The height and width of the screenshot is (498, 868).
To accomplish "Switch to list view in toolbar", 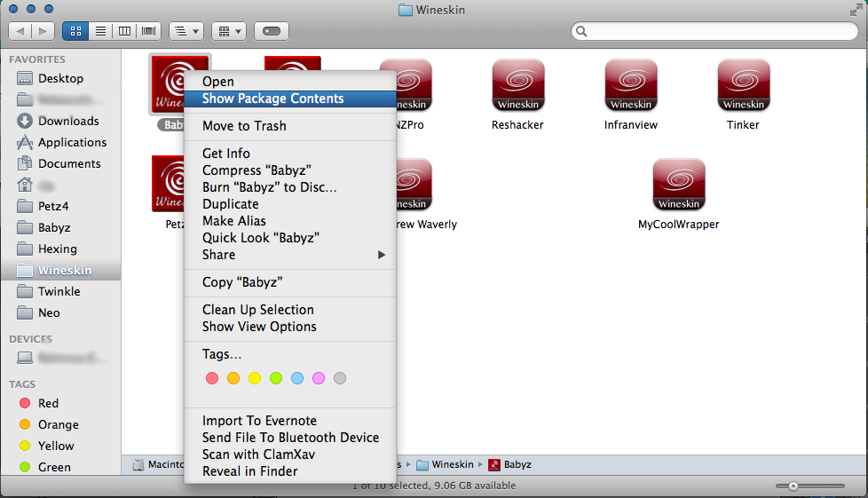I will (x=100, y=31).
